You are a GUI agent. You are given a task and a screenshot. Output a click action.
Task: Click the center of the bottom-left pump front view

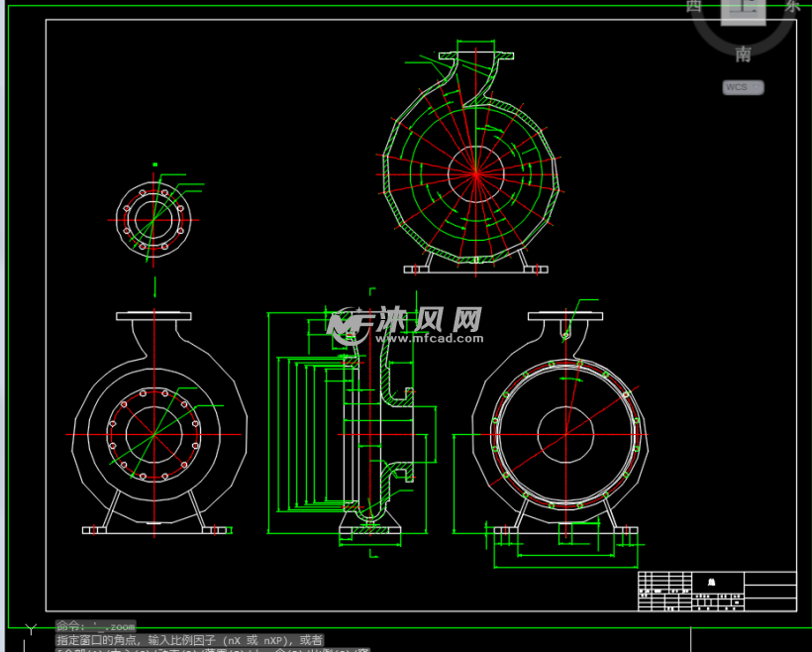click(x=153, y=434)
